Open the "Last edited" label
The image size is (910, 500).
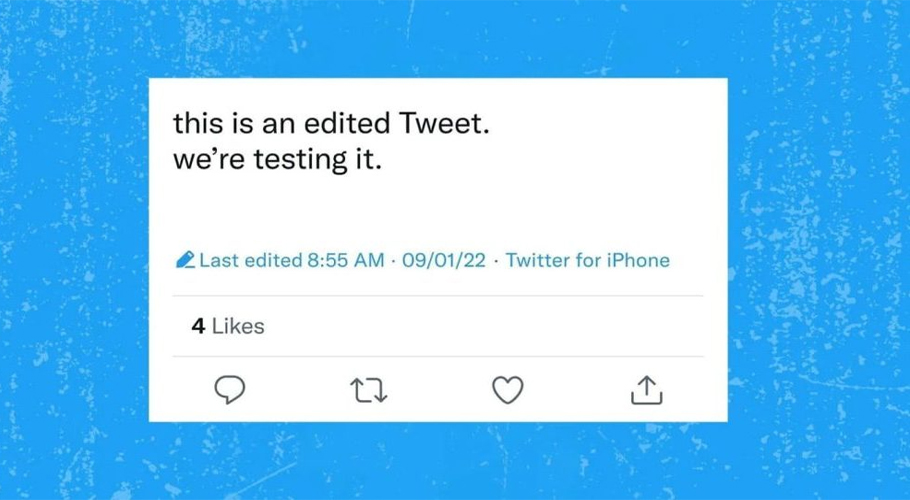pos(251,260)
